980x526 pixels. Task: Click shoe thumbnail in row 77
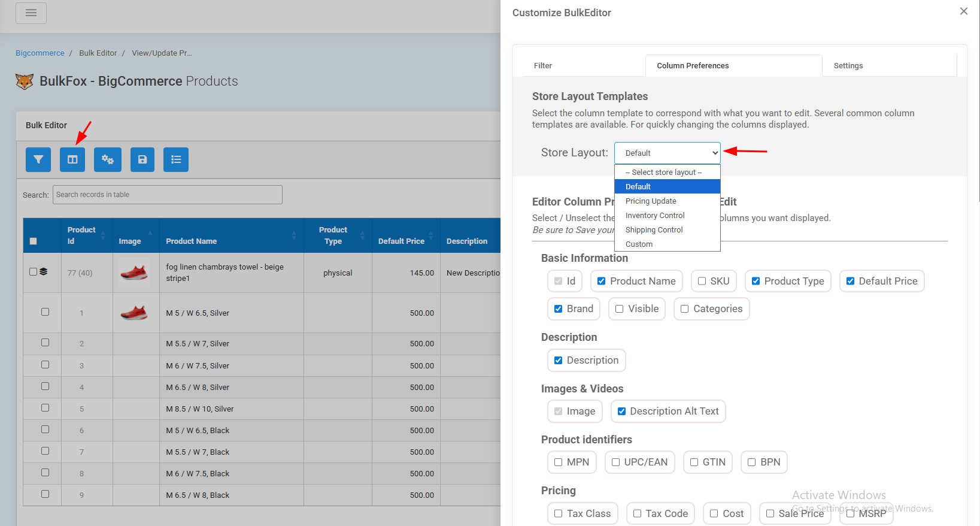[134, 273]
